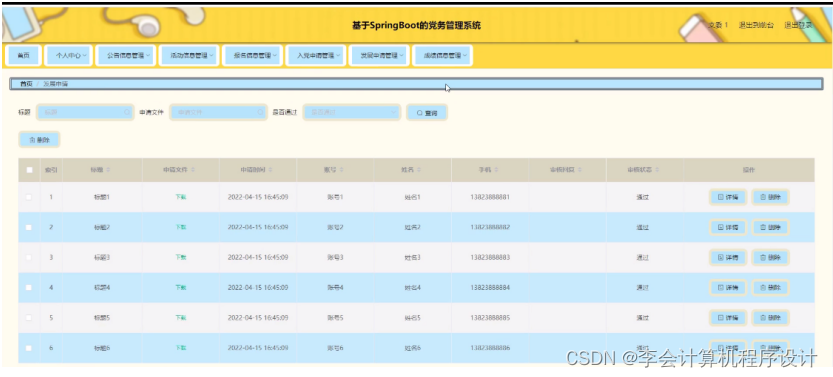Delete row 标题4 using its 删除 button
Image resolution: width=833 pixels, height=377 pixels.
770,287
